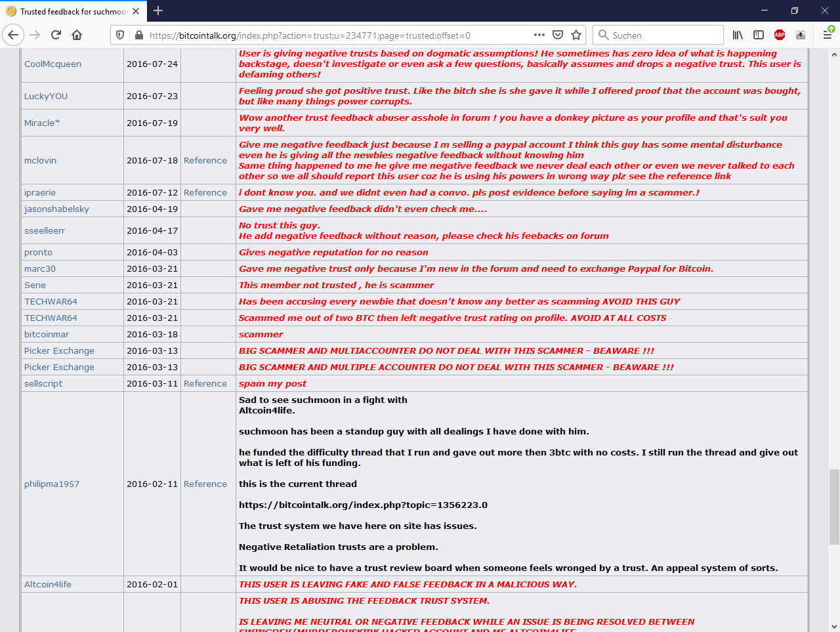Go forward one page

click(x=35, y=35)
